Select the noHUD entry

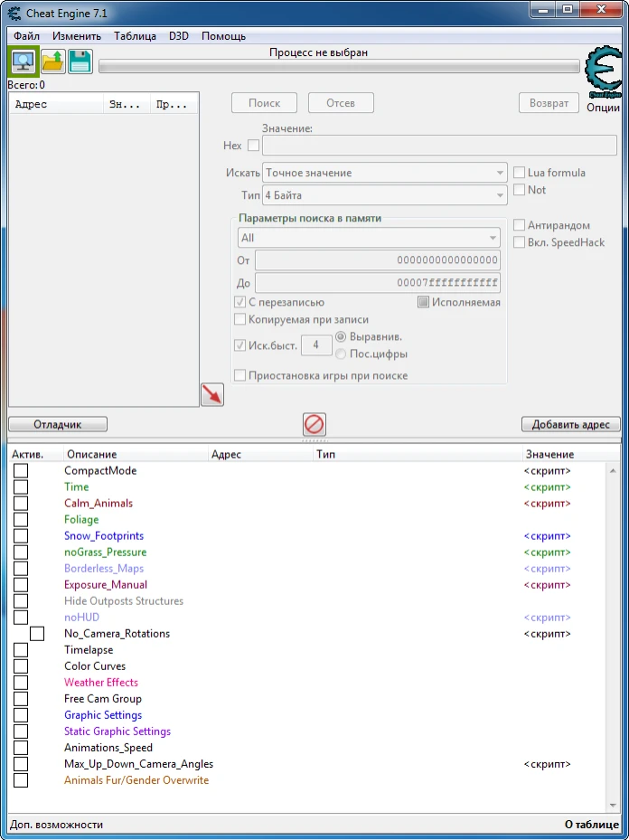pos(82,618)
